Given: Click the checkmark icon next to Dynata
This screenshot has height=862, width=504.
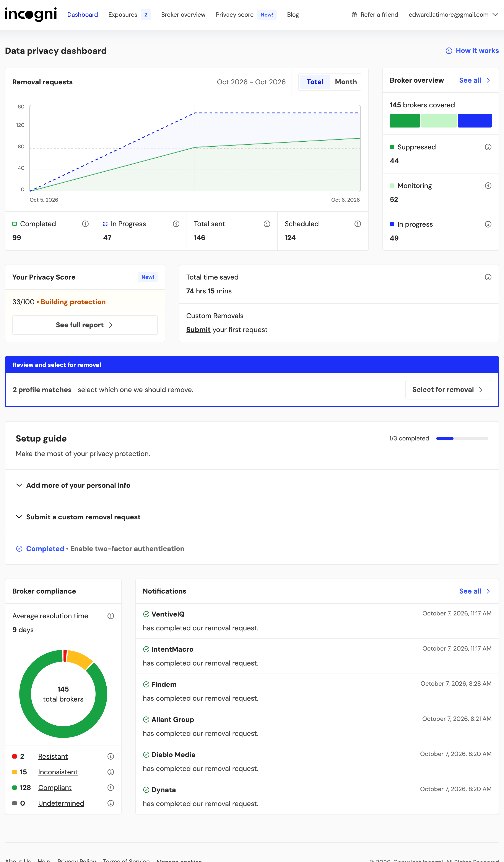Looking at the screenshot, I should [x=146, y=790].
